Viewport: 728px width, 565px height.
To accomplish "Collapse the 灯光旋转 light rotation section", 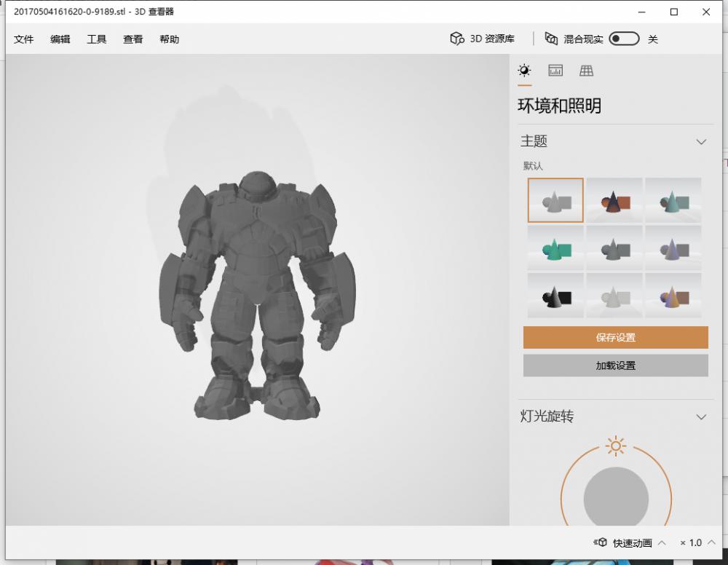I will pos(701,417).
